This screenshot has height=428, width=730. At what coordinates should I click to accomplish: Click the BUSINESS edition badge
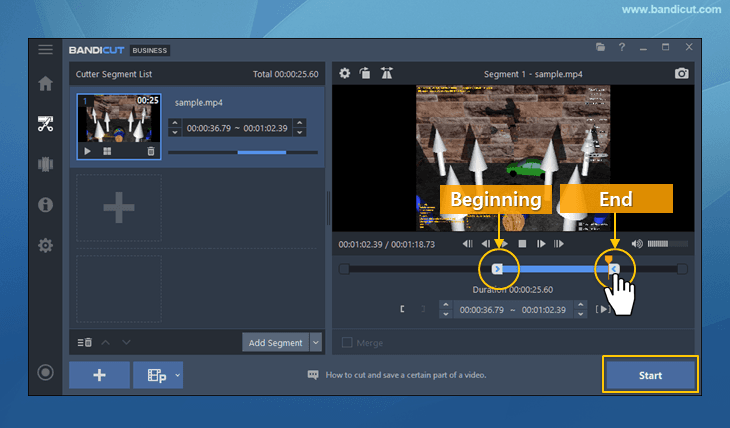point(149,50)
